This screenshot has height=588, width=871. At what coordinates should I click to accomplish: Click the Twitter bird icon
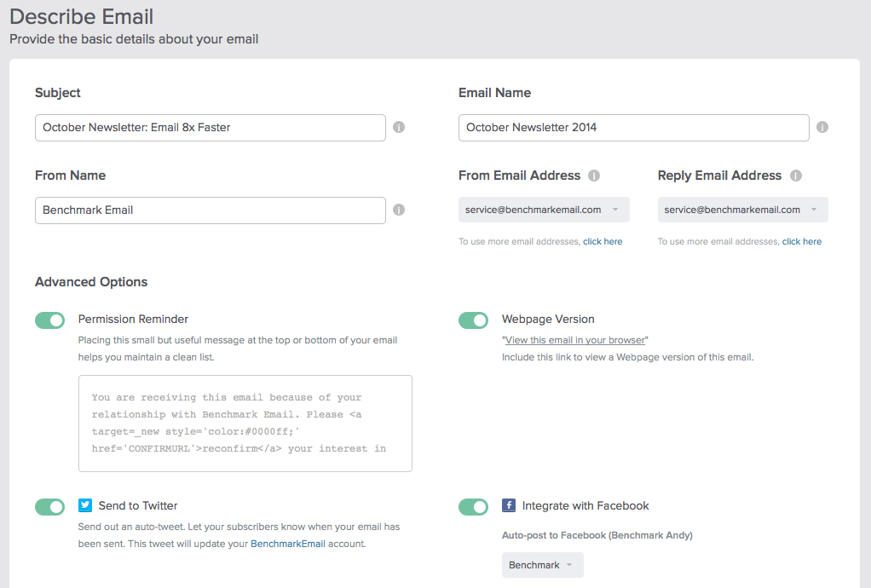coord(85,505)
